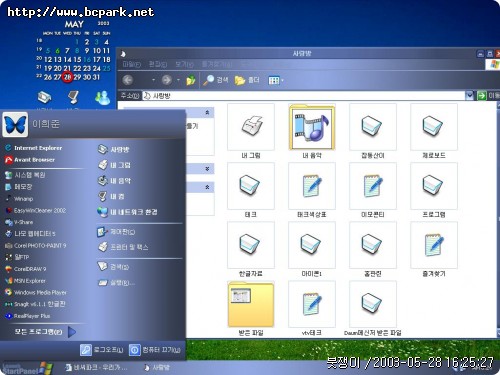Click the 컴퓨터 끄기 button
The image size is (500, 375).
tap(155, 350)
